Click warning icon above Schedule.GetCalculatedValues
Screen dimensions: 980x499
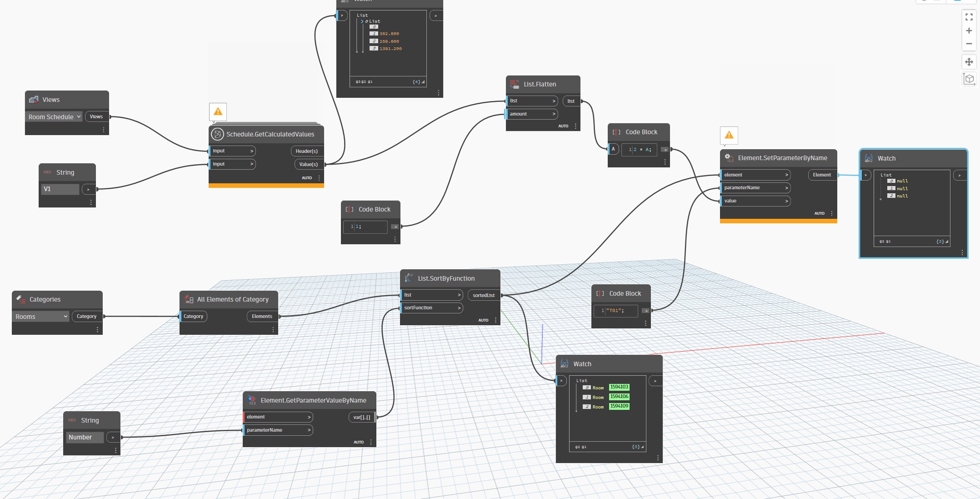pyautogui.click(x=218, y=111)
